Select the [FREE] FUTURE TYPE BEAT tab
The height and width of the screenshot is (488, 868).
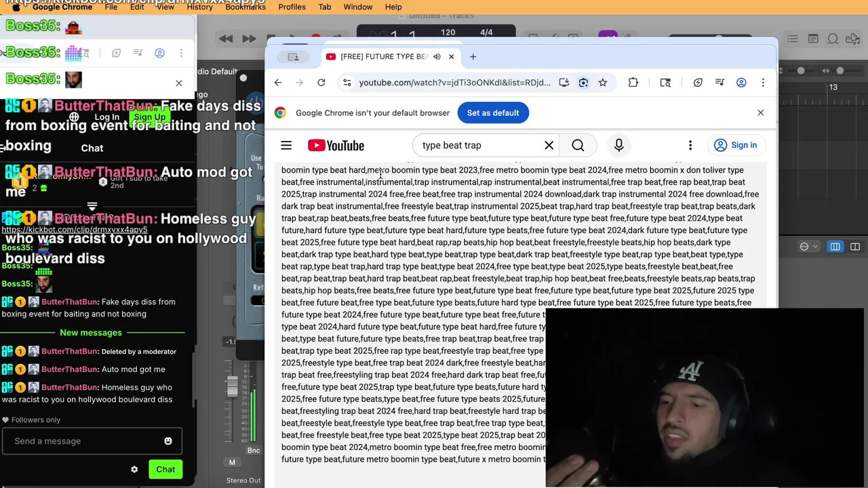[383, 57]
